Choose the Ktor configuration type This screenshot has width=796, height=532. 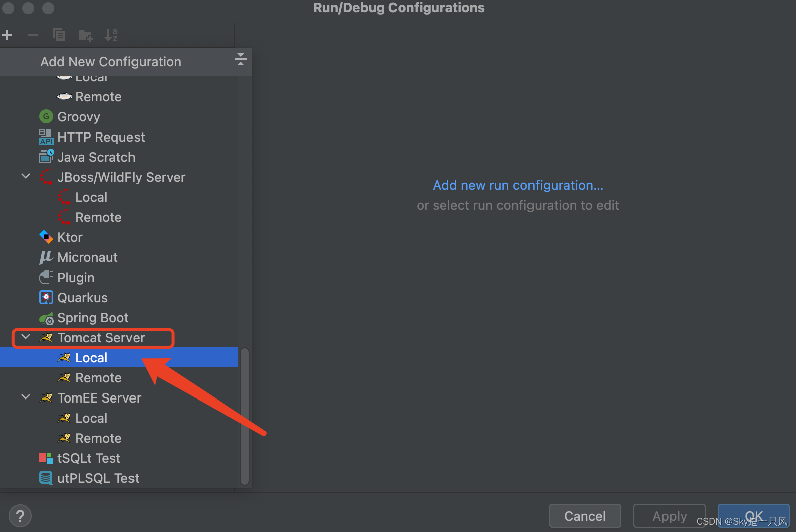(x=119, y=237)
